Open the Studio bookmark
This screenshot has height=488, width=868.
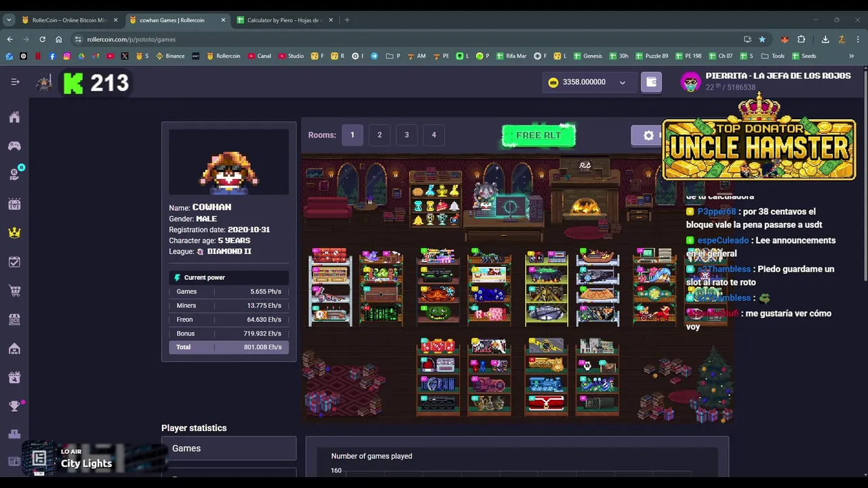[292, 56]
